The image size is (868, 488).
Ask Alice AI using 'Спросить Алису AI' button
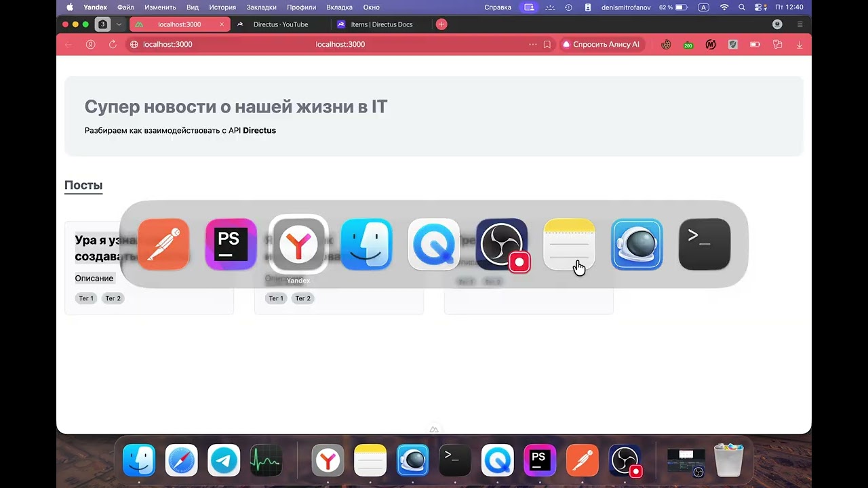point(601,45)
